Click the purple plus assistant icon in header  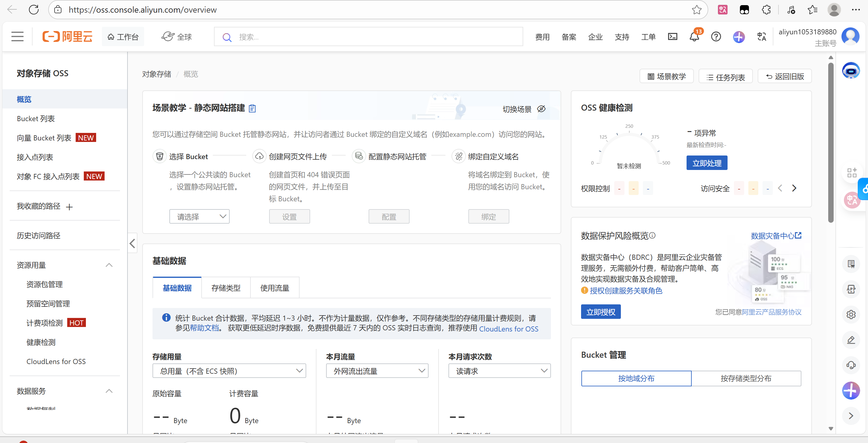point(739,37)
